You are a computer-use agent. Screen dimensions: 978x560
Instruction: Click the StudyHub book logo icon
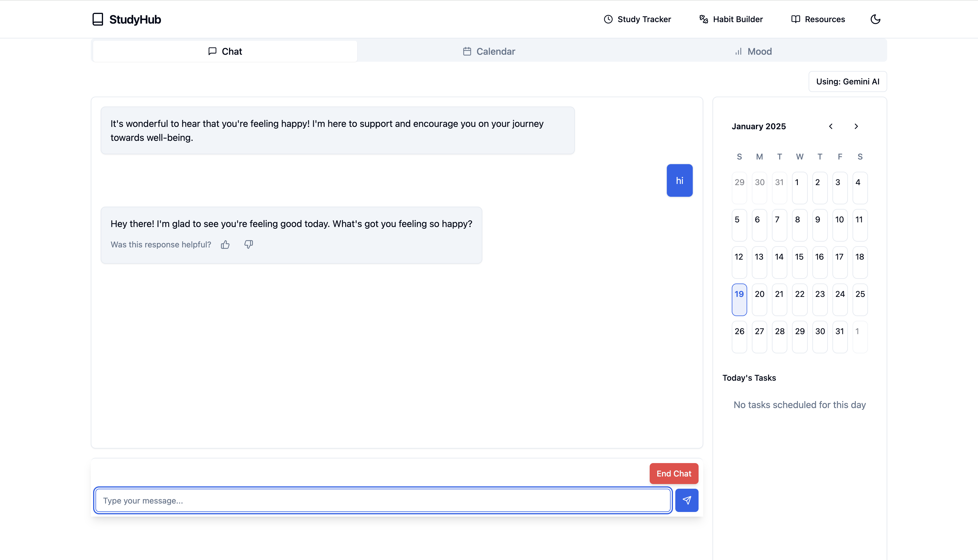click(98, 19)
